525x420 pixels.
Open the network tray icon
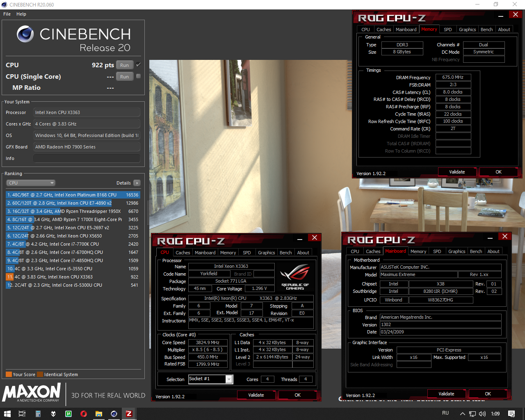pos(472,413)
